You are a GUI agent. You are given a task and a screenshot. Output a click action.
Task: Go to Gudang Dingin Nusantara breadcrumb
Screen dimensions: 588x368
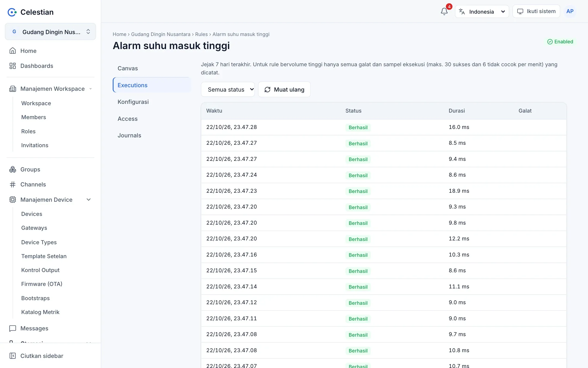tap(161, 34)
